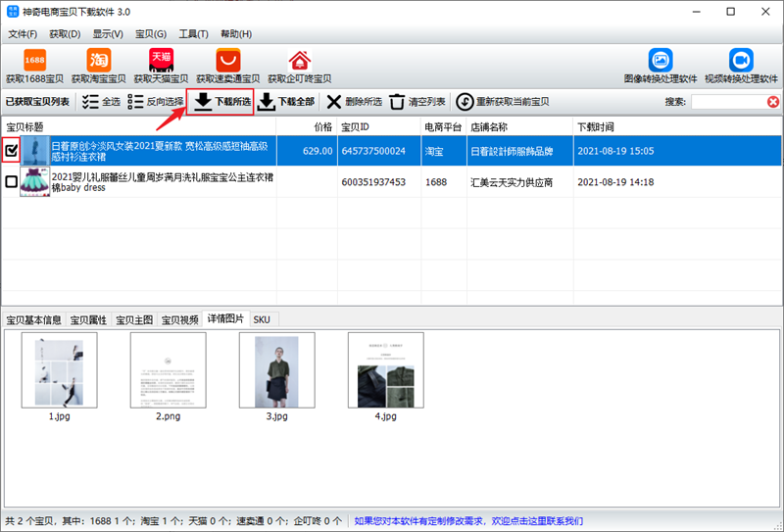Open the 宝贝(G) menu
Screen dimensions: 784x532
(151, 34)
